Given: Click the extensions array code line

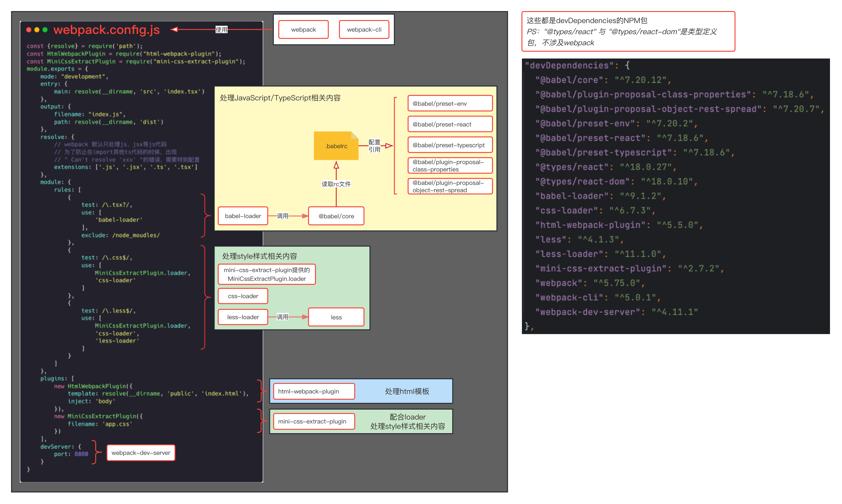Looking at the screenshot, I should pyautogui.click(x=125, y=167).
